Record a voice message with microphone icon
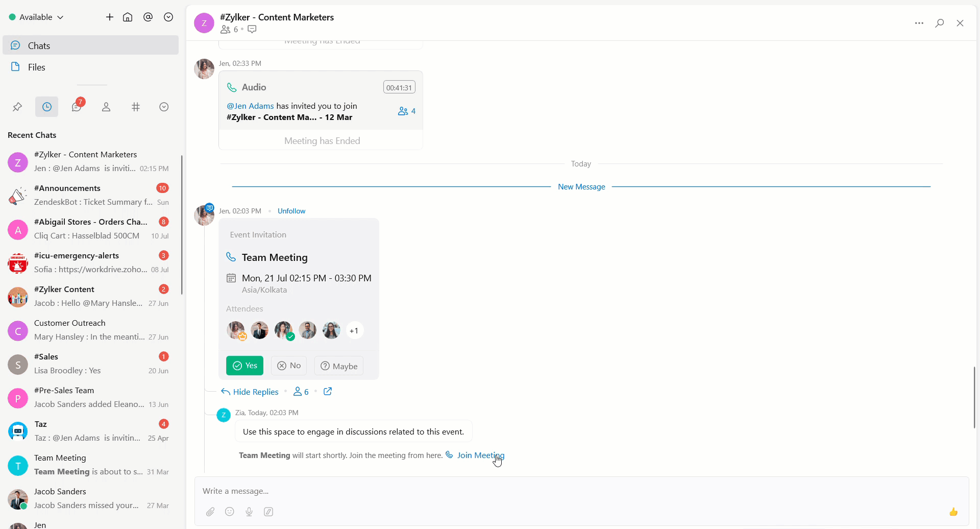Viewport: 980px width, 529px height. pos(249,512)
